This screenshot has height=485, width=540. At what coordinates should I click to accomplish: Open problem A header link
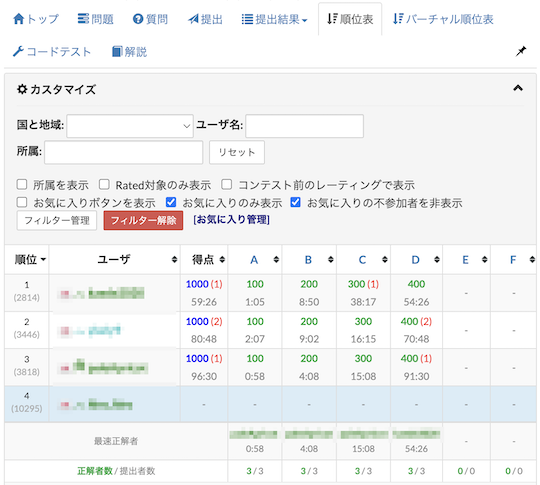click(x=254, y=260)
